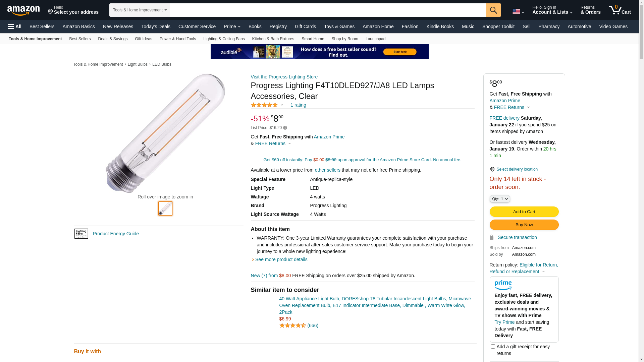Expand the search category dropdown
The height and width of the screenshot is (362, 644).
(140, 10)
